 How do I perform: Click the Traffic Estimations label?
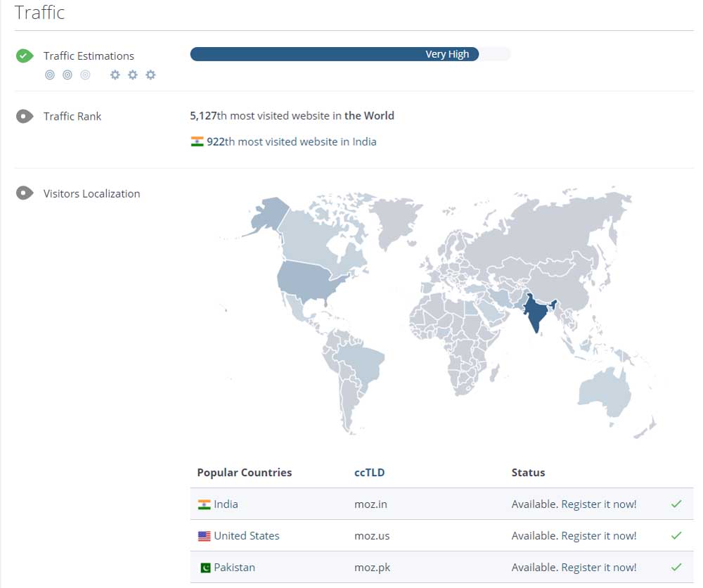point(89,56)
